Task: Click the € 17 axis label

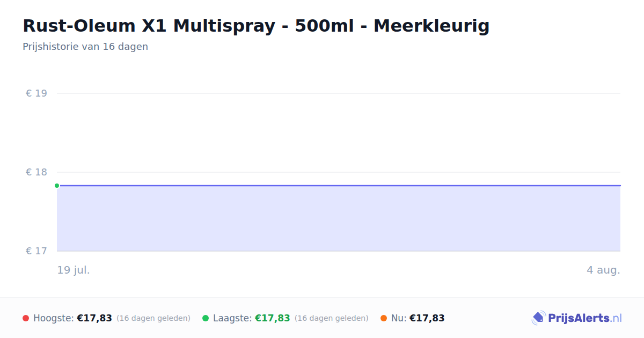Action: pos(36,251)
